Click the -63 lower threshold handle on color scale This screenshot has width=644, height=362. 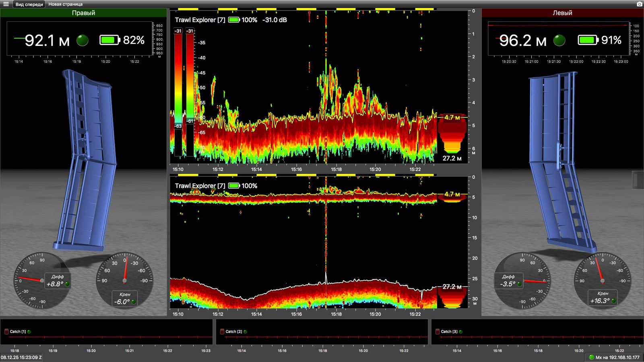point(178,126)
